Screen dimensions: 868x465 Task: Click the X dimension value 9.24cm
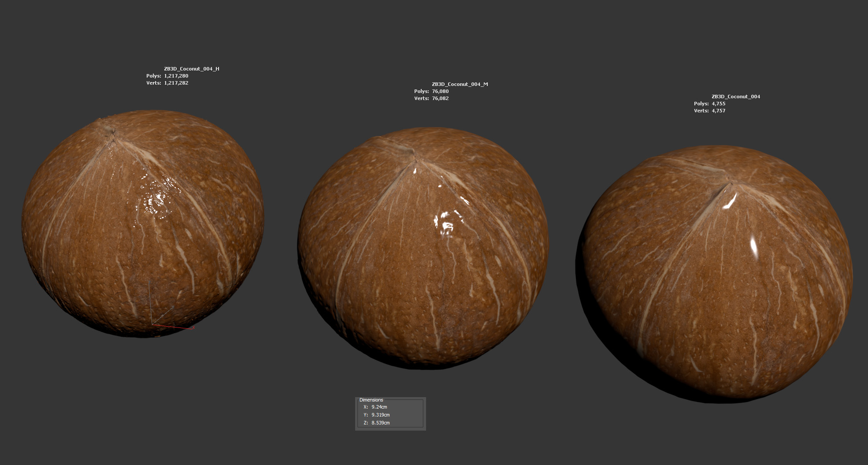coord(379,407)
